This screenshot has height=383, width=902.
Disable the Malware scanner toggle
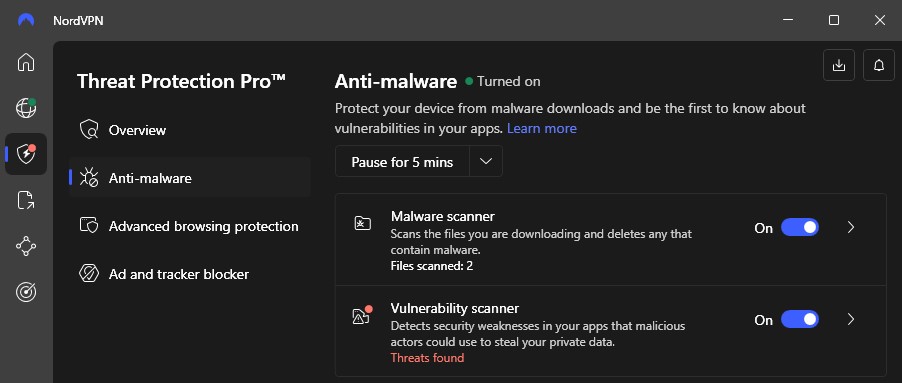click(800, 228)
